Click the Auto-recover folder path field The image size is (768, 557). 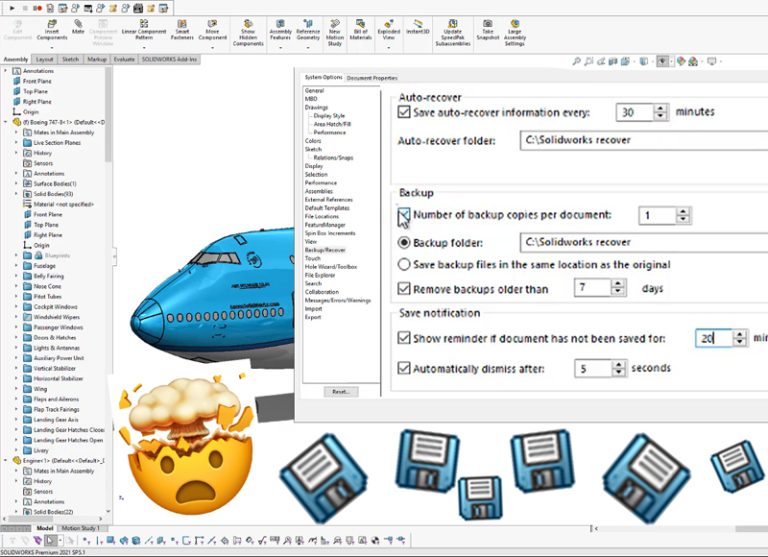[643, 140]
